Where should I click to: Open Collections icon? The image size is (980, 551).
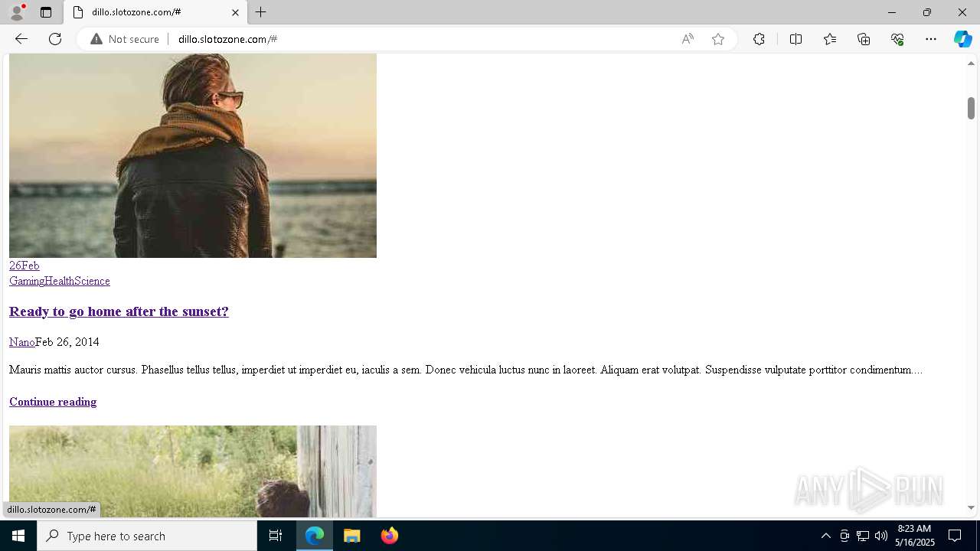(864, 39)
